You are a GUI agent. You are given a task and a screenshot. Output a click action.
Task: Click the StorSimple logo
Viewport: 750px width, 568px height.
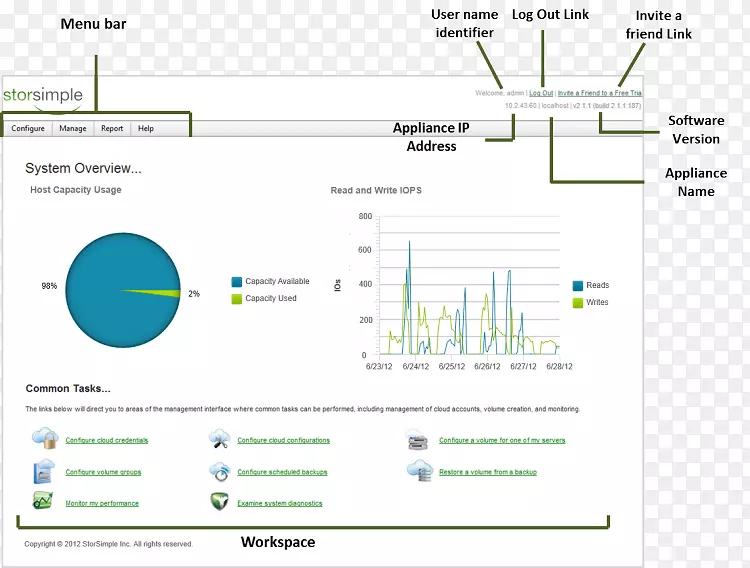tap(43, 97)
